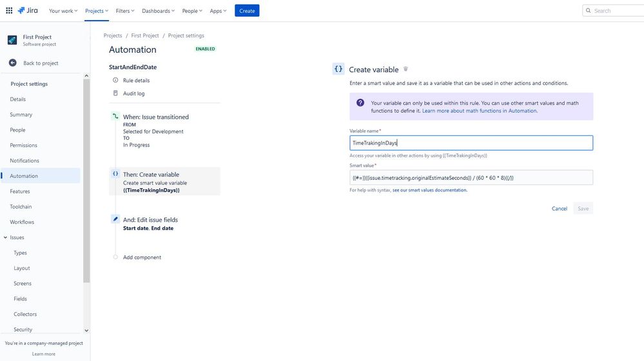Click the help question mark icon in info box

360,102
